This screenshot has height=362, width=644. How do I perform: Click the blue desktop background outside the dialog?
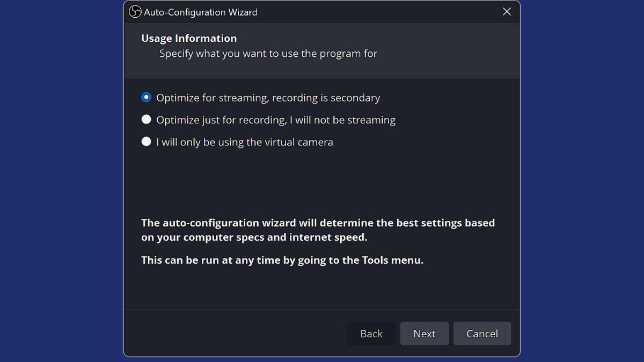(59, 182)
